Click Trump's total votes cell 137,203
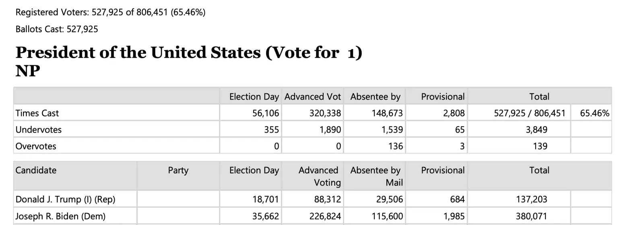Viewport: 644px width, 225px height. [x=531, y=199]
